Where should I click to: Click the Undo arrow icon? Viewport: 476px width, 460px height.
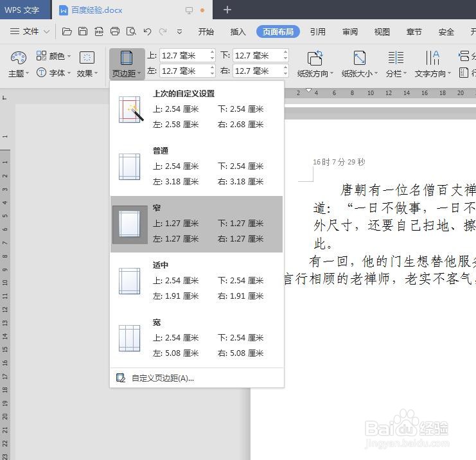coord(148,31)
